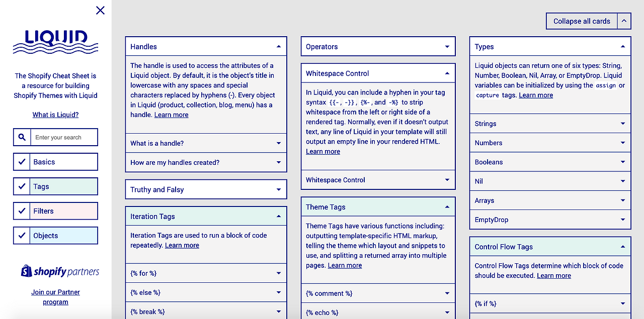Click the Collapse all cards button
Screen dimensions: 644x319
click(x=581, y=21)
